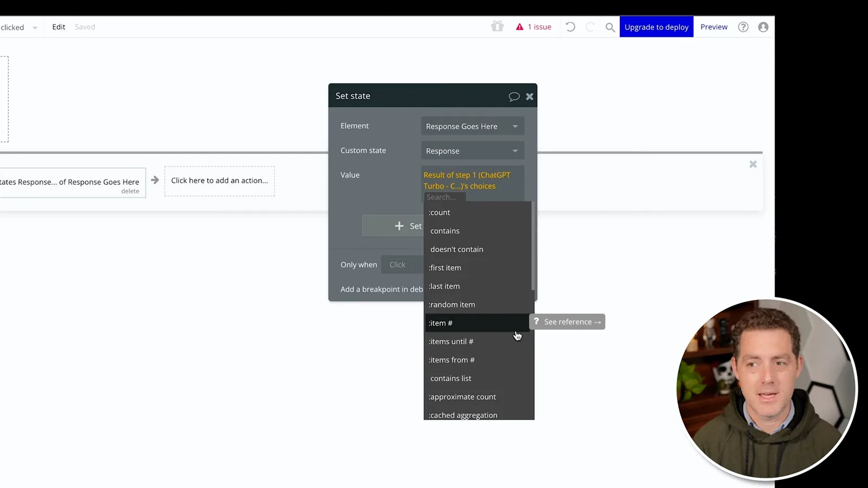The width and height of the screenshot is (868, 488).
Task: Click here to add an action box
Action: (x=220, y=181)
